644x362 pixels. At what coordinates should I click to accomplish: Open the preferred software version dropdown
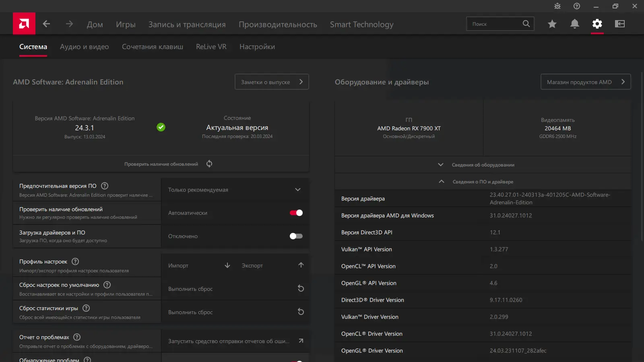click(x=235, y=190)
